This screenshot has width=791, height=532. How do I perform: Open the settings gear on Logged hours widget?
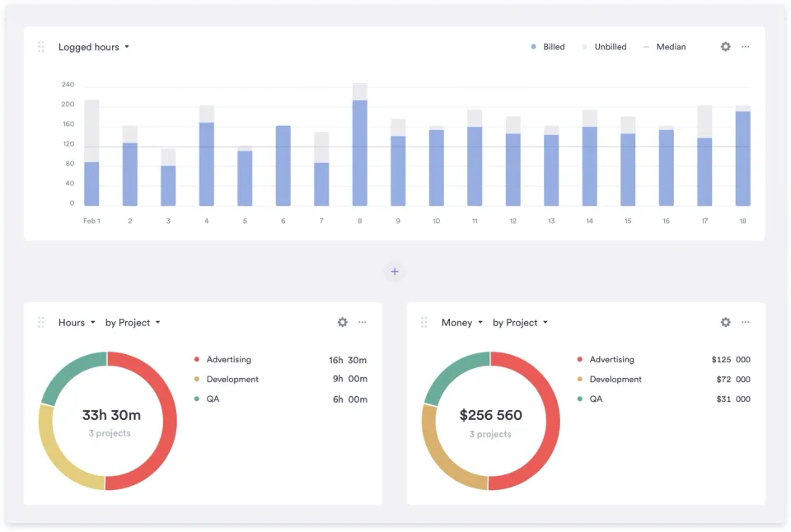pyautogui.click(x=725, y=47)
